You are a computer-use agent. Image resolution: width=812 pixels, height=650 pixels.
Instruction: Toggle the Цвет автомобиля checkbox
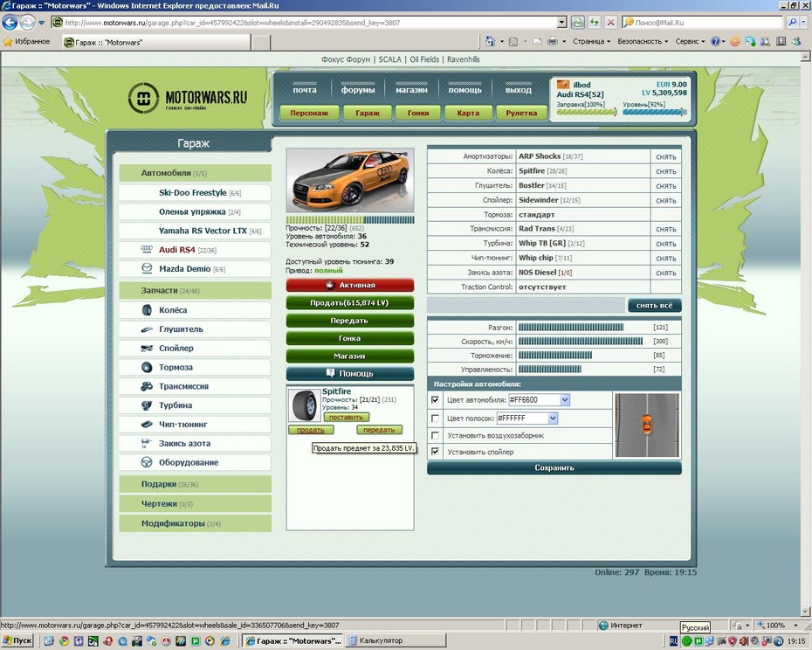(x=435, y=399)
